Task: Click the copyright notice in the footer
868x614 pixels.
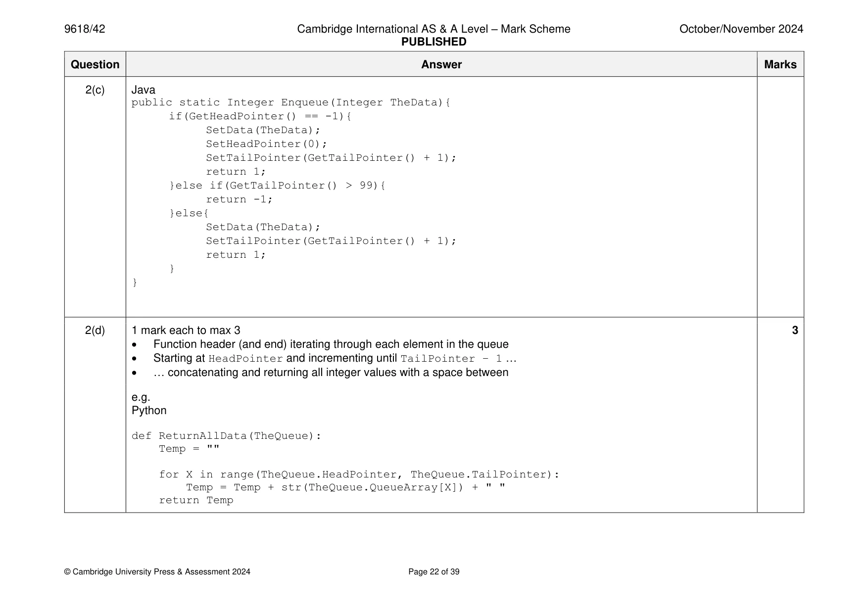Action: (157, 572)
